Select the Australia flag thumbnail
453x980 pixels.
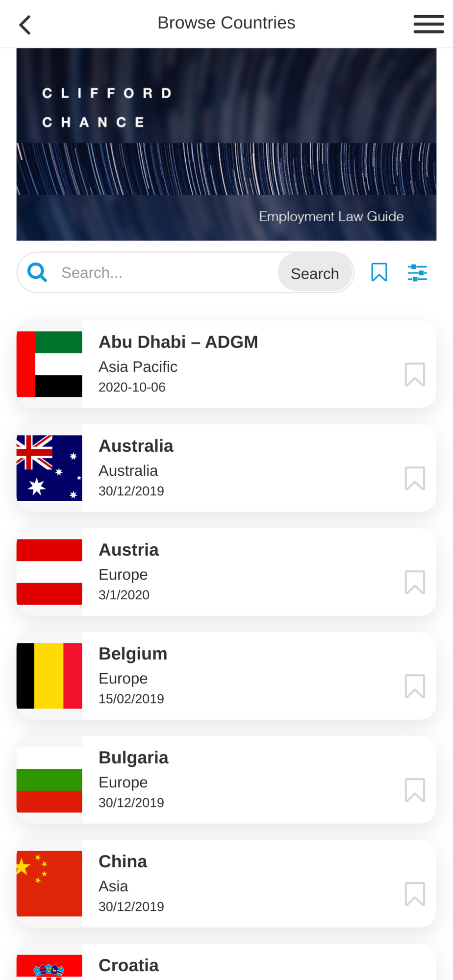pyautogui.click(x=50, y=468)
